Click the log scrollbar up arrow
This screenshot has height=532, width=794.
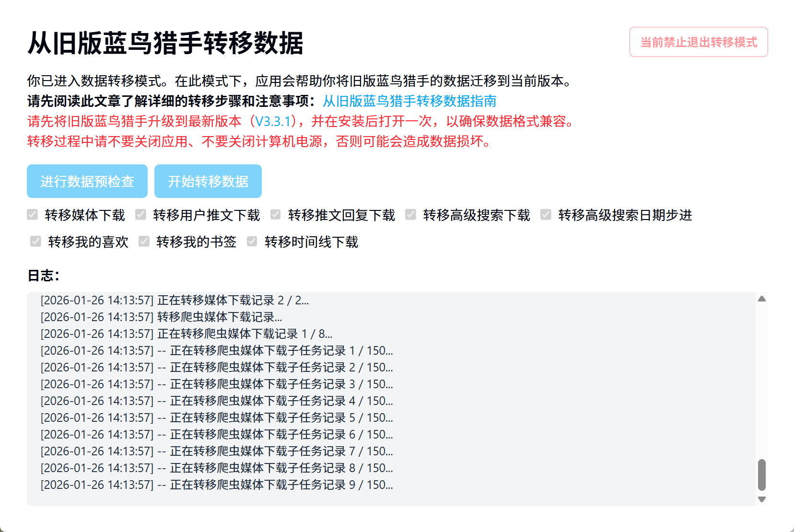761,299
